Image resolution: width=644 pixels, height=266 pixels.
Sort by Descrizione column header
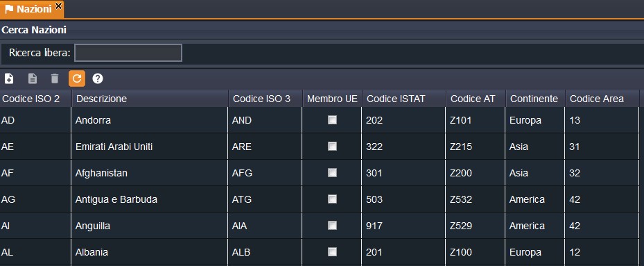pos(150,99)
